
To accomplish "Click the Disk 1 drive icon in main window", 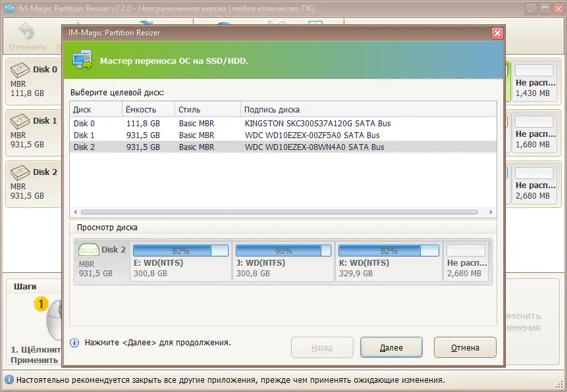I will pos(20,121).
